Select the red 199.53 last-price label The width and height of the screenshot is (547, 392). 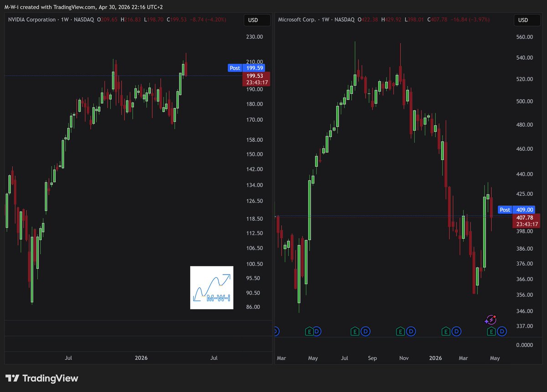pyautogui.click(x=257, y=79)
